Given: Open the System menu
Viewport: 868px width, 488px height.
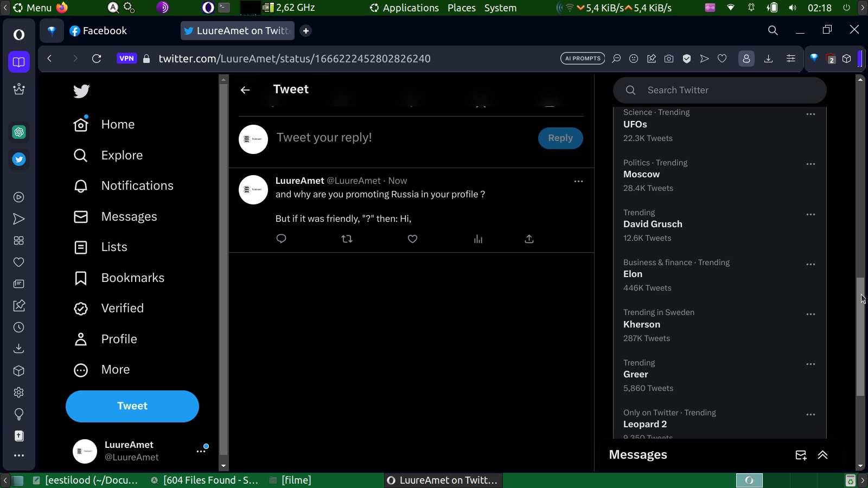Looking at the screenshot, I should coord(500,8).
